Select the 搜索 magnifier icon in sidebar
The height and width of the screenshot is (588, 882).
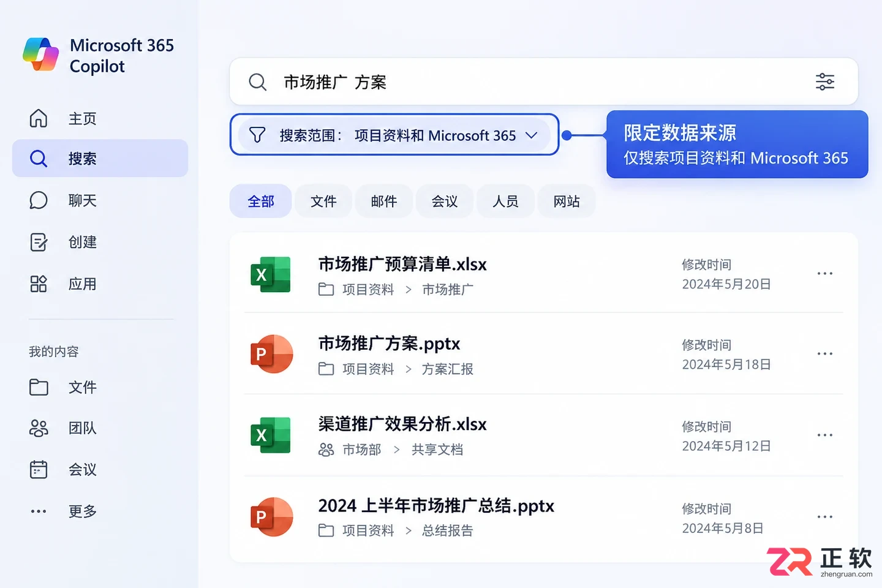[39, 159]
